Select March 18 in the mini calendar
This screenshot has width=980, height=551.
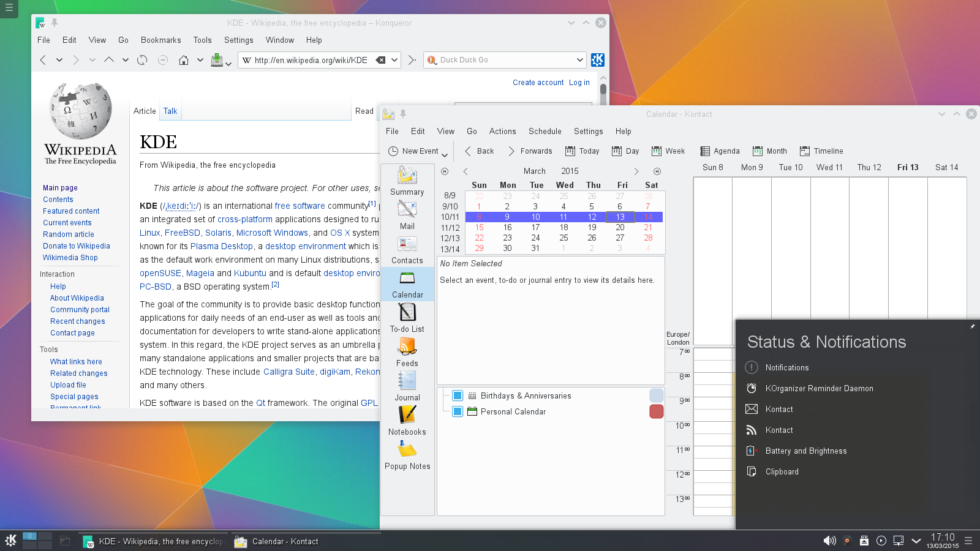click(563, 227)
